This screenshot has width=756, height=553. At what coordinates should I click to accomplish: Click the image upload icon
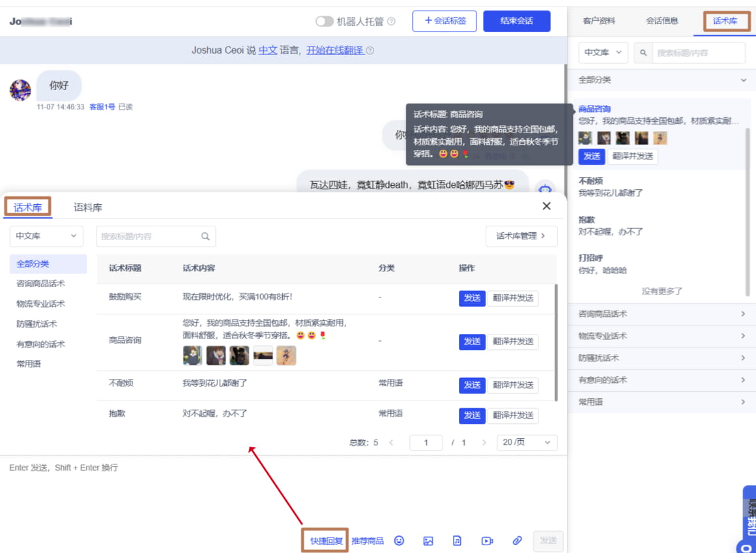(428, 541)
